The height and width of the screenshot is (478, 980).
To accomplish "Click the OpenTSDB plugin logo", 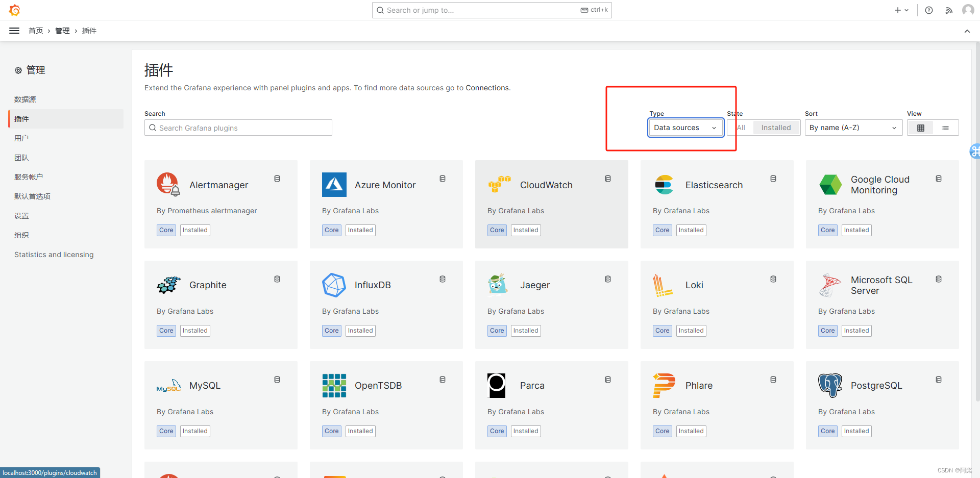I will pos(334,386).
